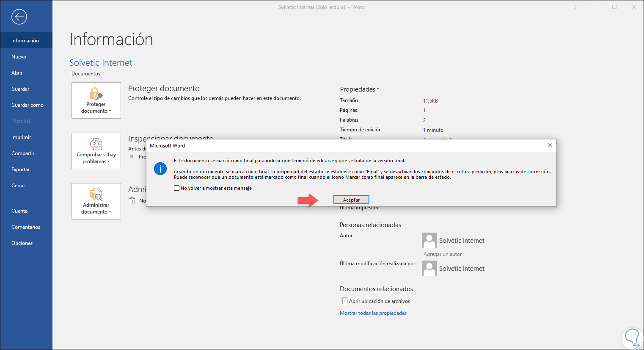
Task: Close the Microsoft Word dialog with X
Action: [x=550, y=145]
